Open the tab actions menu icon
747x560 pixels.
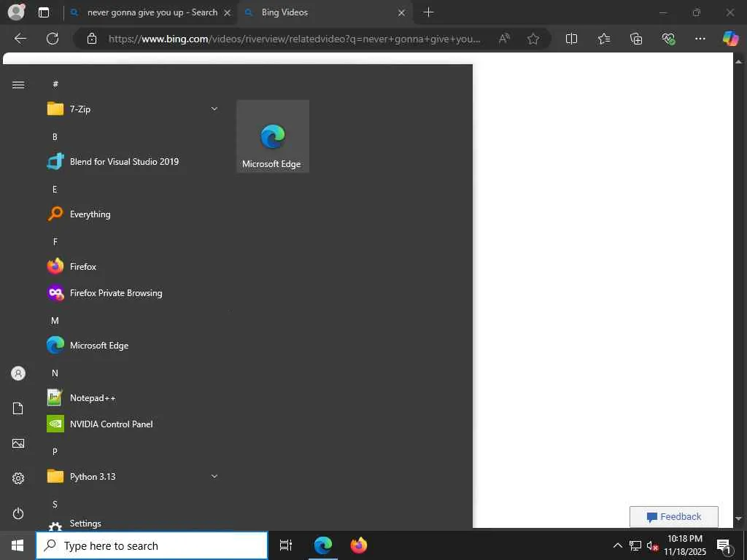[44, 12]
